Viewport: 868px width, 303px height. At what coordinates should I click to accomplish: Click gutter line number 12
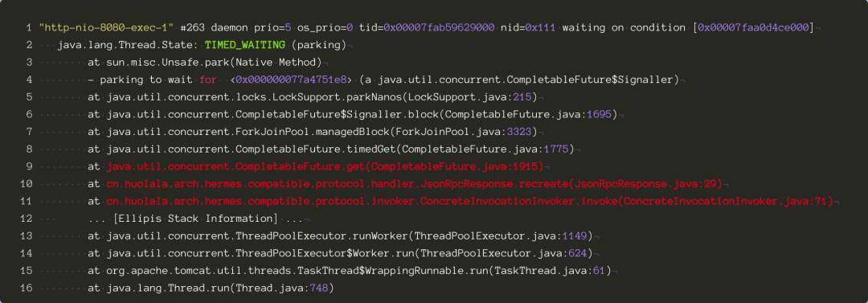point(26,219)
